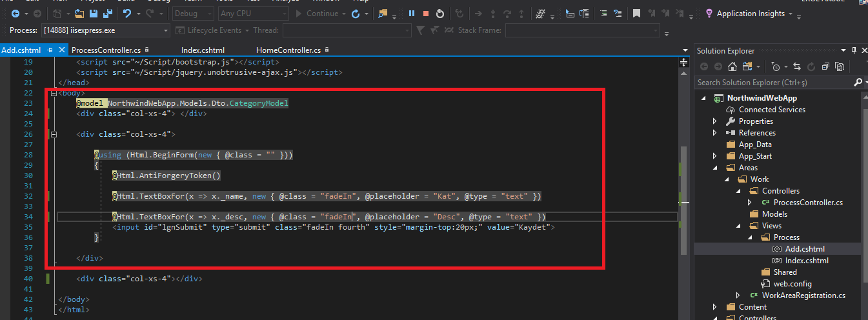868x320 pixels.
Task: Collapse the code block at line 26
Action: coord(54,134)
